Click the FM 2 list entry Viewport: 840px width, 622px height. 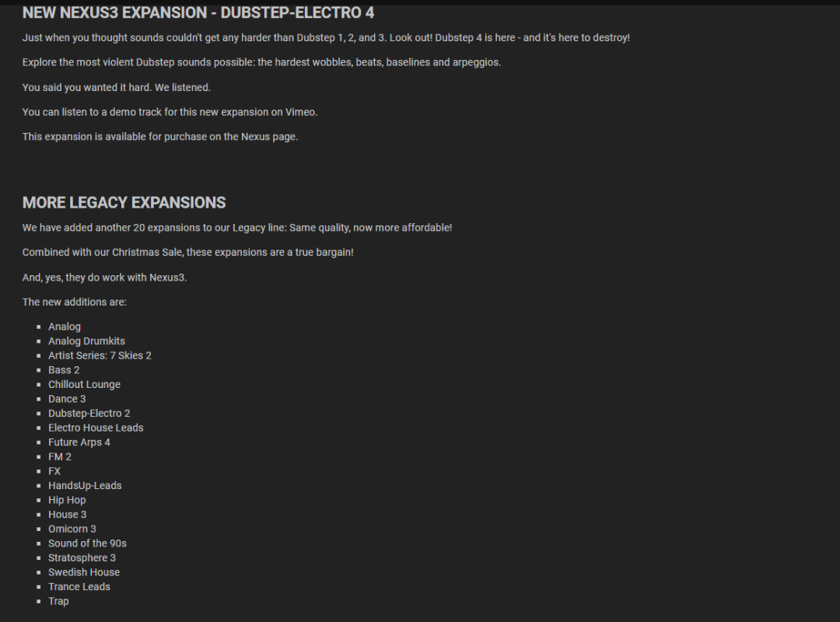[59, 457]
